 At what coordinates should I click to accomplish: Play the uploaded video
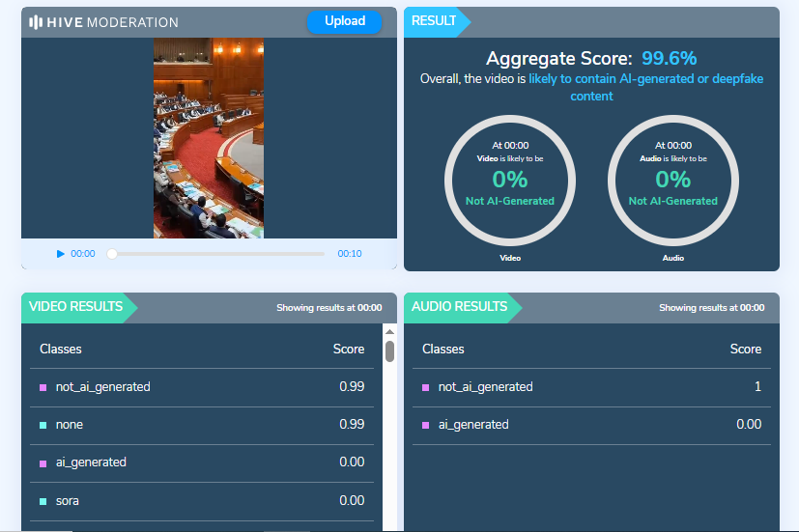click(x=61, y=254)
